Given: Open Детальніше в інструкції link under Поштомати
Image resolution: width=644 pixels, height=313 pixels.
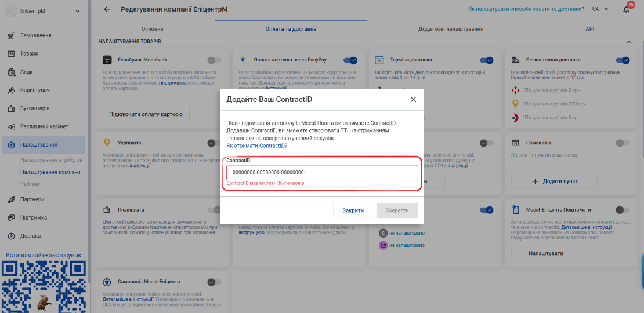Looking at the screenshot, I should tap(587, 227).
